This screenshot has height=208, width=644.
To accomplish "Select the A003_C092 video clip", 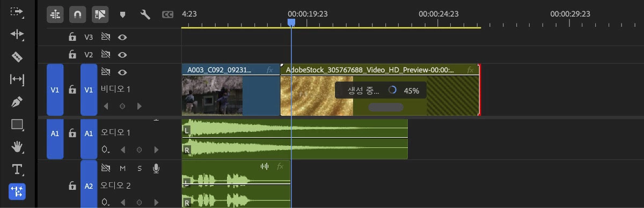I will click(231, 90).
